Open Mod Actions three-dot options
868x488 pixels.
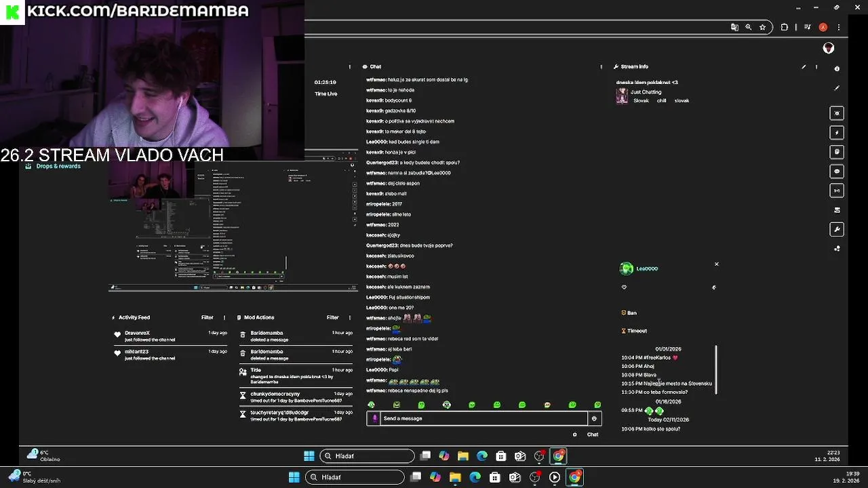[350, 317]
